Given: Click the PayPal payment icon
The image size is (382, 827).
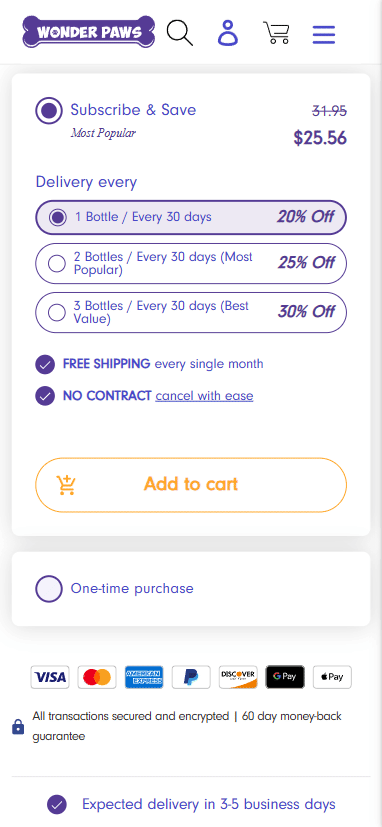Looking at the screenshot, I should 191,677.
